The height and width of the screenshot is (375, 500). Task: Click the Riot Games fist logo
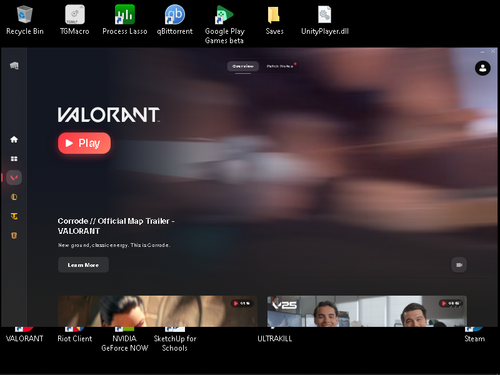14,65
